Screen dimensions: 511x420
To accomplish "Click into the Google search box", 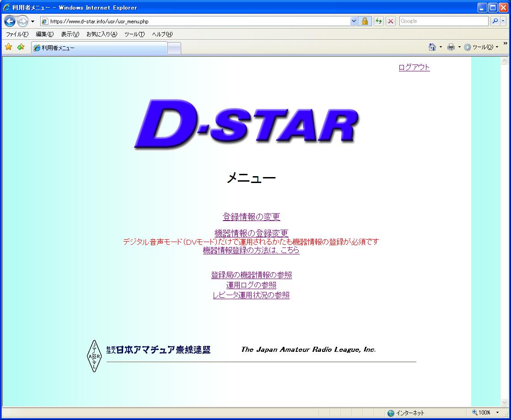I will tap(444, 21).
